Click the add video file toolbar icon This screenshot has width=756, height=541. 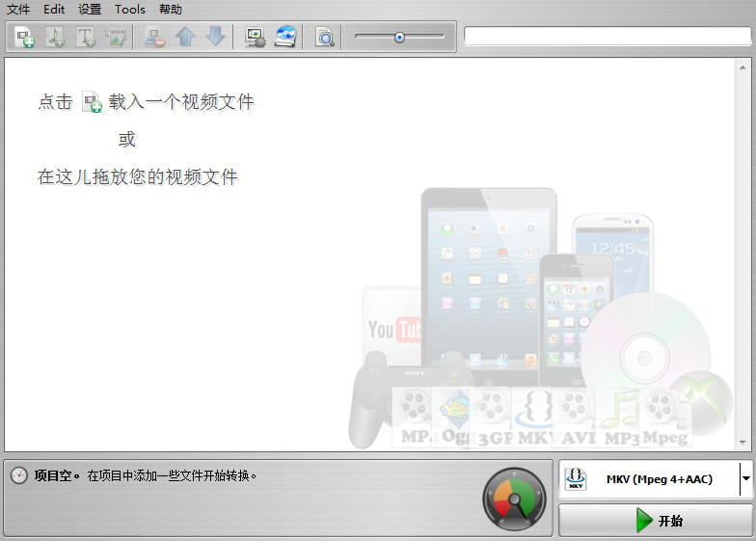tap(25, 38)
